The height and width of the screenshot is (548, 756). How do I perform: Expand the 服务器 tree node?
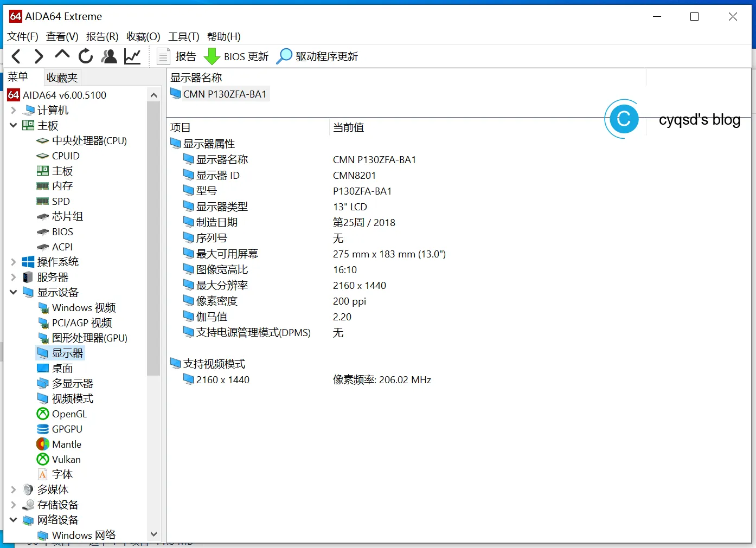[14, 278]
